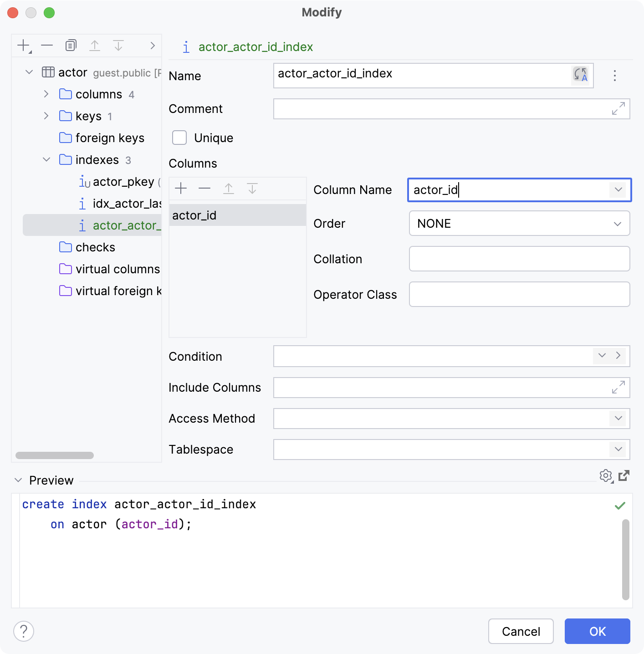The height and width of the screenshot is (654, 644).
Task: Click the plus icon to add an index column
Action: [x=181, y=188]
